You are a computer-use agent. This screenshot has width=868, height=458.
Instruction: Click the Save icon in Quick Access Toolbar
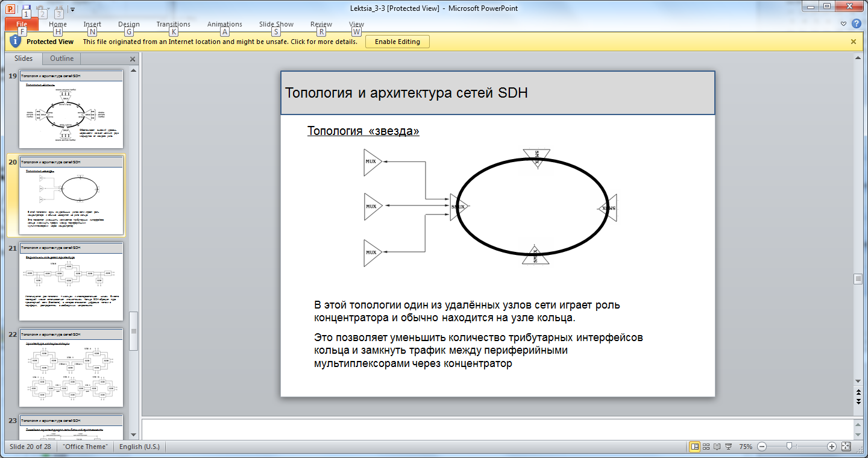point(26,8)
